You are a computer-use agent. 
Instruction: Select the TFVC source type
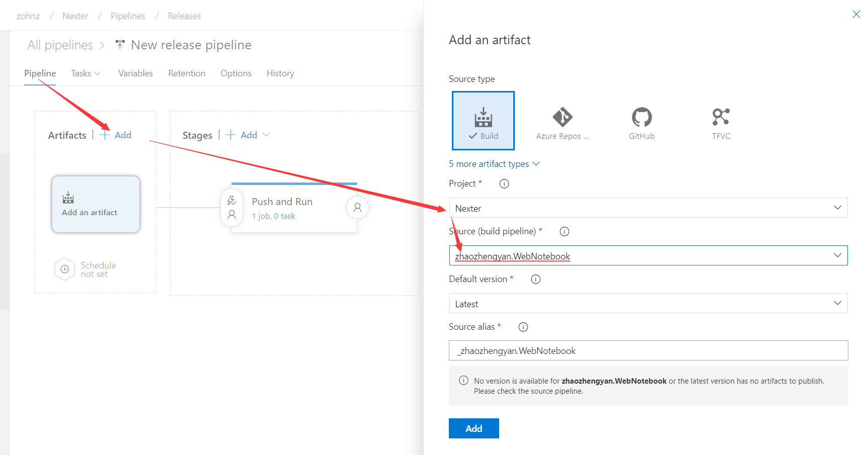click(x=721, y=120)
